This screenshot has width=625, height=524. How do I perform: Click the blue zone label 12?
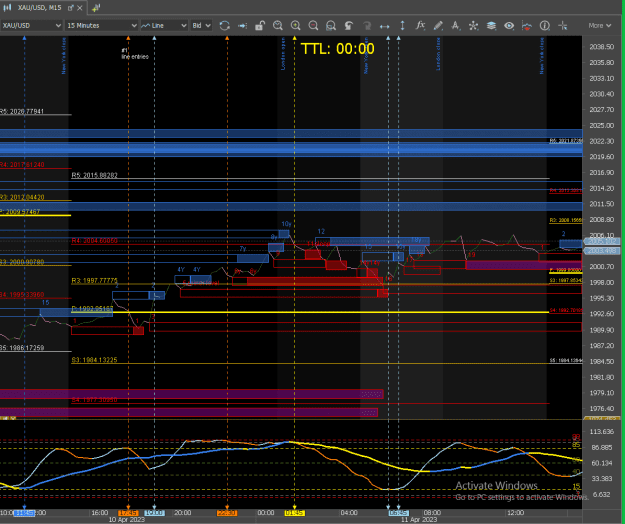coord(321,231)
